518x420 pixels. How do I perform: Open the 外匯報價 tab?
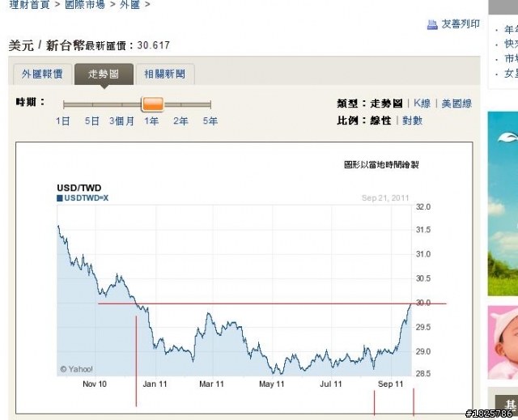(x=42, y=74)
